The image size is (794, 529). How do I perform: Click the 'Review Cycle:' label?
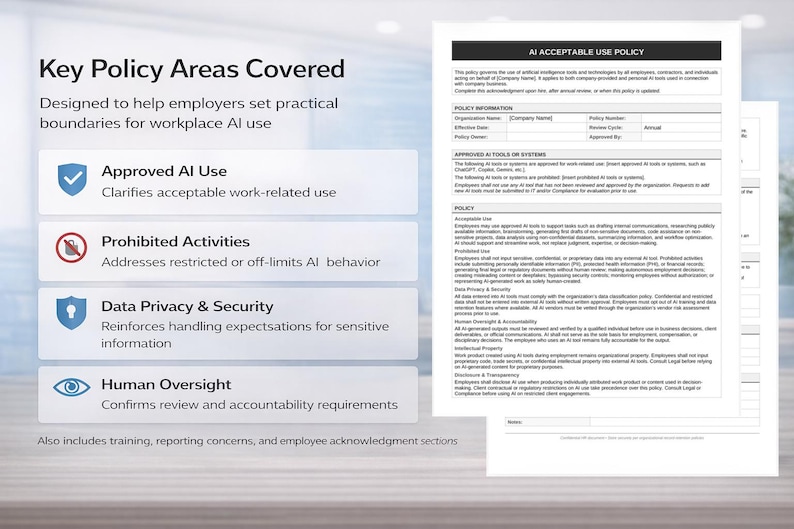coord(606,128)
